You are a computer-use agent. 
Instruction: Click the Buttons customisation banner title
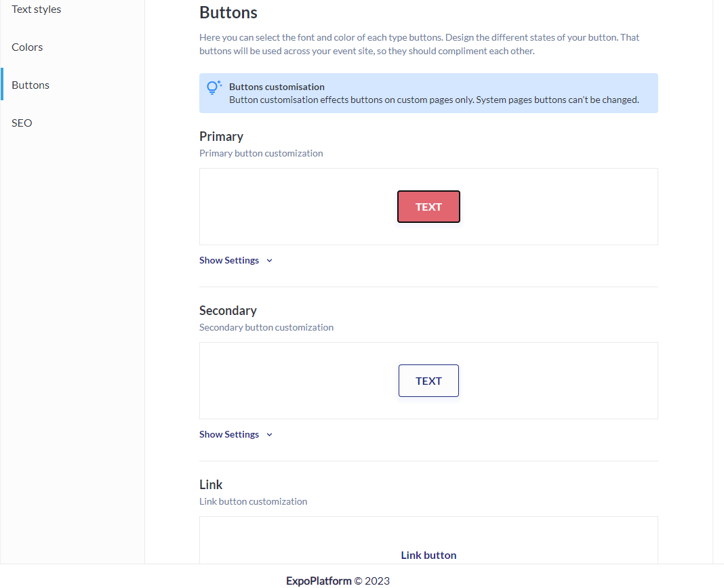point(277,87)
